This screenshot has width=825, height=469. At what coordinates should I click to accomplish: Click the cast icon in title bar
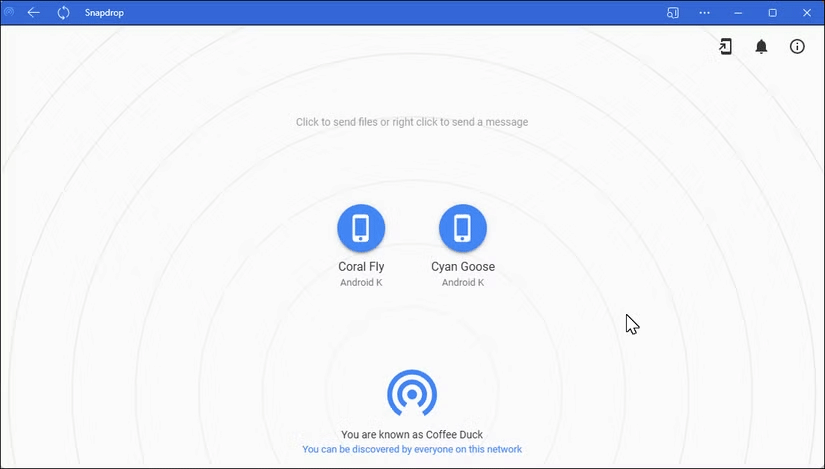672,13
